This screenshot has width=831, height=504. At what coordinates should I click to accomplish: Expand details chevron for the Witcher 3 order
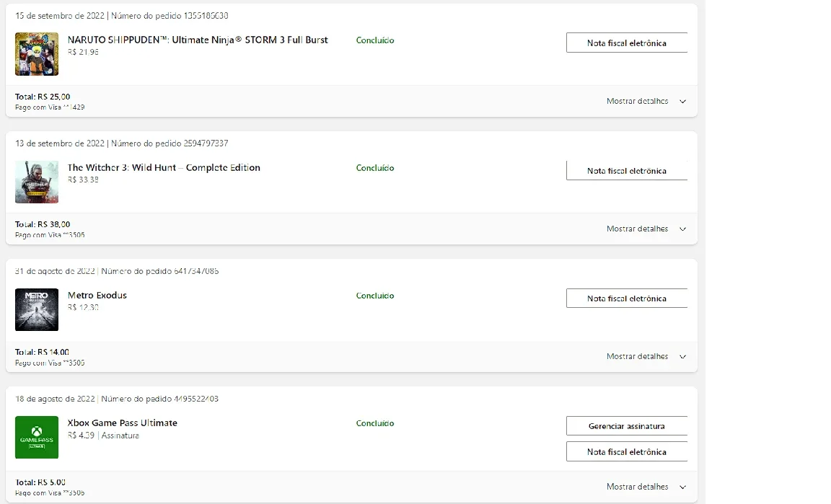(682, 229)
